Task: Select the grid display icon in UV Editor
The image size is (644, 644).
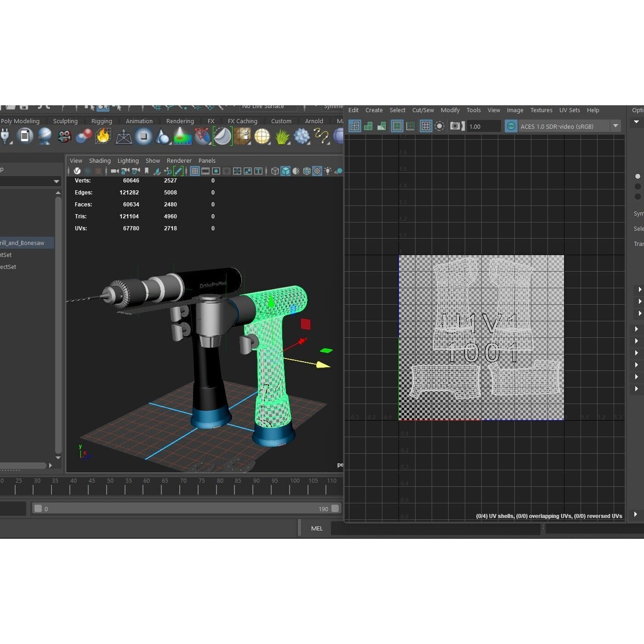Action: pyautogui.click(x=426, y=126)
